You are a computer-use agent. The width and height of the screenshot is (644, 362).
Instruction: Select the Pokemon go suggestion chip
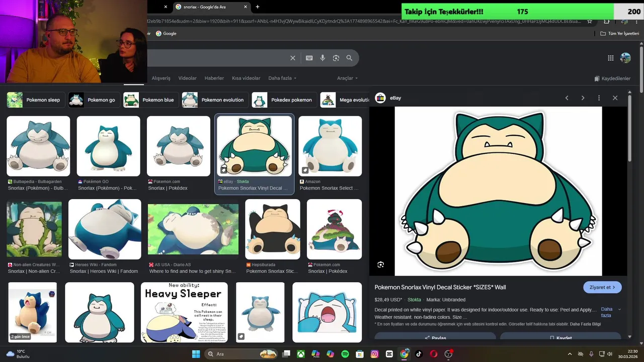tap(94, 100)
